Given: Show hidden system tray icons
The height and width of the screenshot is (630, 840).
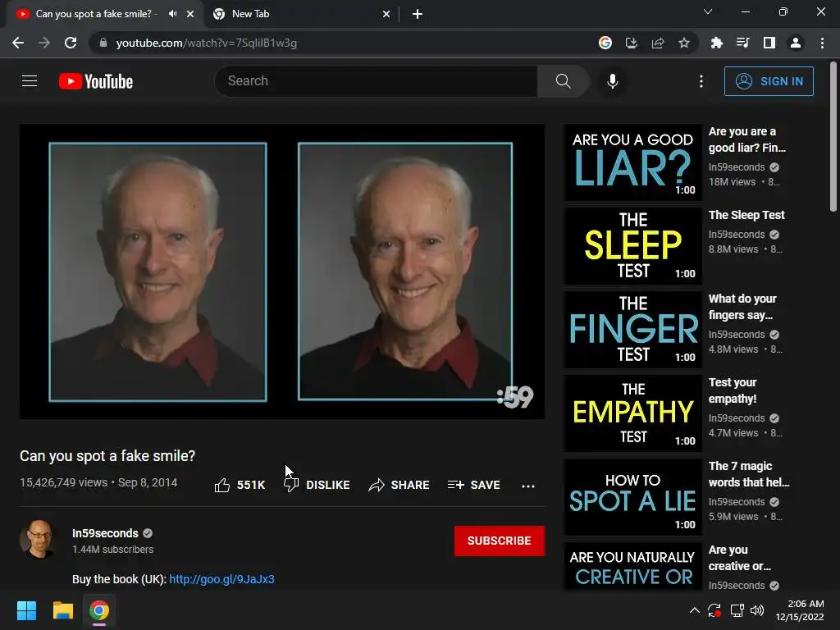Looking at the screenshot, I should (x=694, y=610).
